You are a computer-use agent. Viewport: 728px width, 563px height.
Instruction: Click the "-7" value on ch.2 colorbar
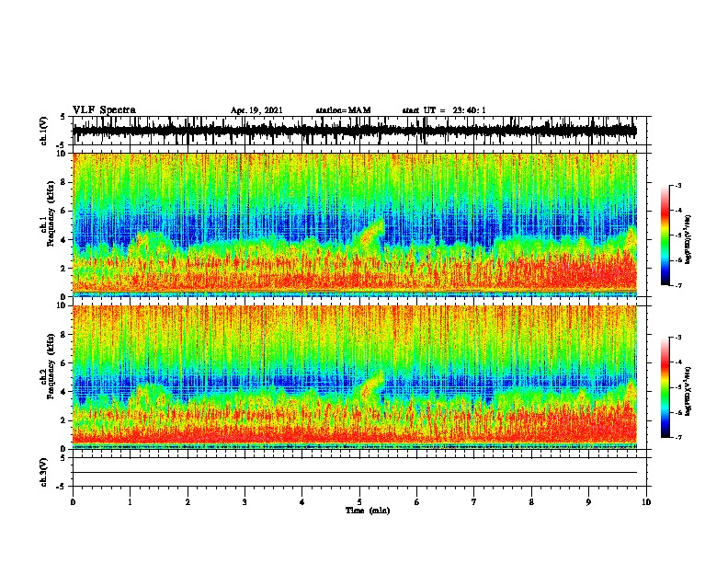678,437
